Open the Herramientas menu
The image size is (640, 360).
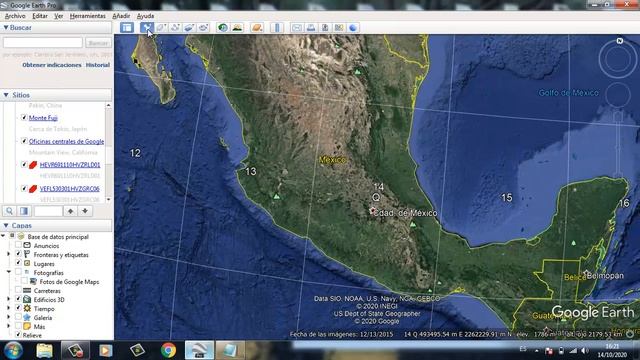point(87,16)
